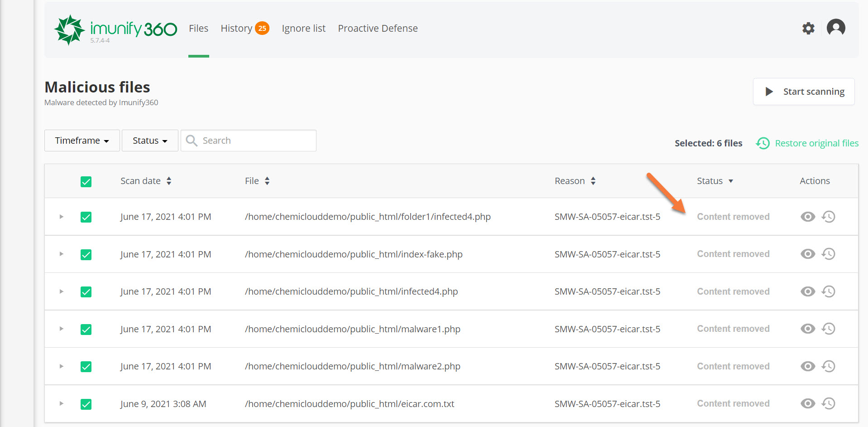Click the user account avatar icon
868x427 pixels.
[x=836, y=28]
